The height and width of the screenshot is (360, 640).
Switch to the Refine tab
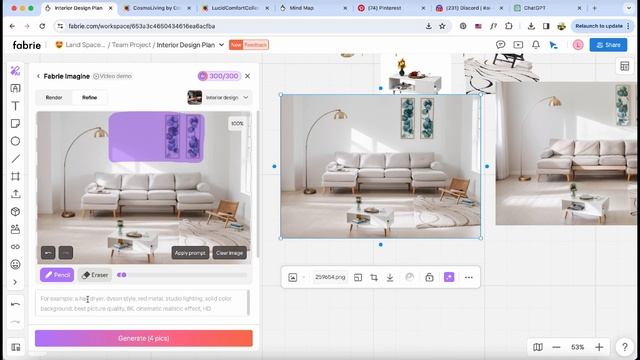[x=89, y=98]
